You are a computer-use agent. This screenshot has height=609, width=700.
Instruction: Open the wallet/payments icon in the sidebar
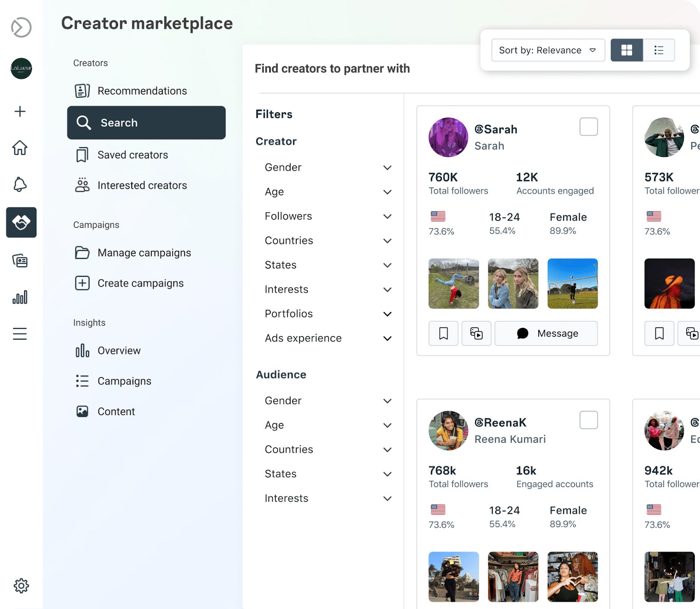coord(20,260)
